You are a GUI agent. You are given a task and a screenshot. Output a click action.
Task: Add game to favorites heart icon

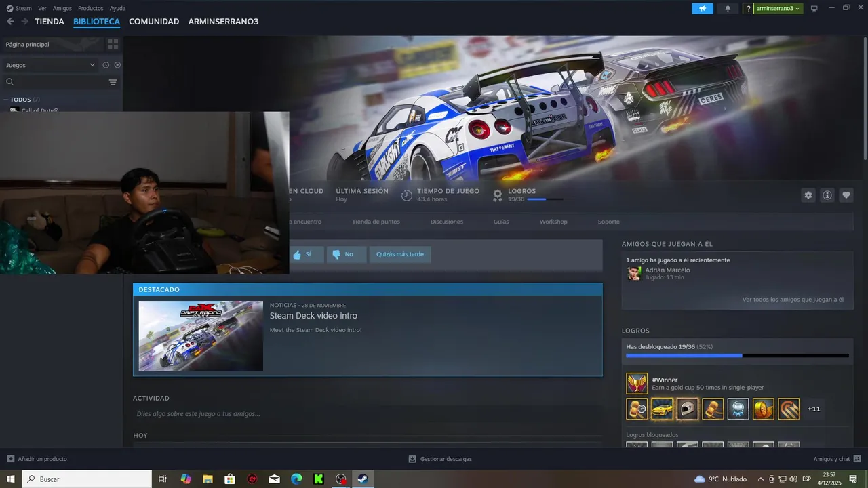click(x=846, y=195)
